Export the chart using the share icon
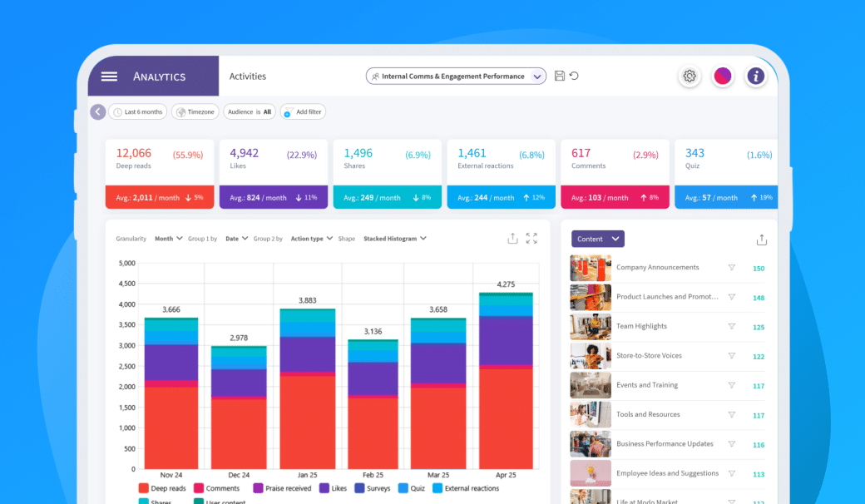 (x=512, y=239)
